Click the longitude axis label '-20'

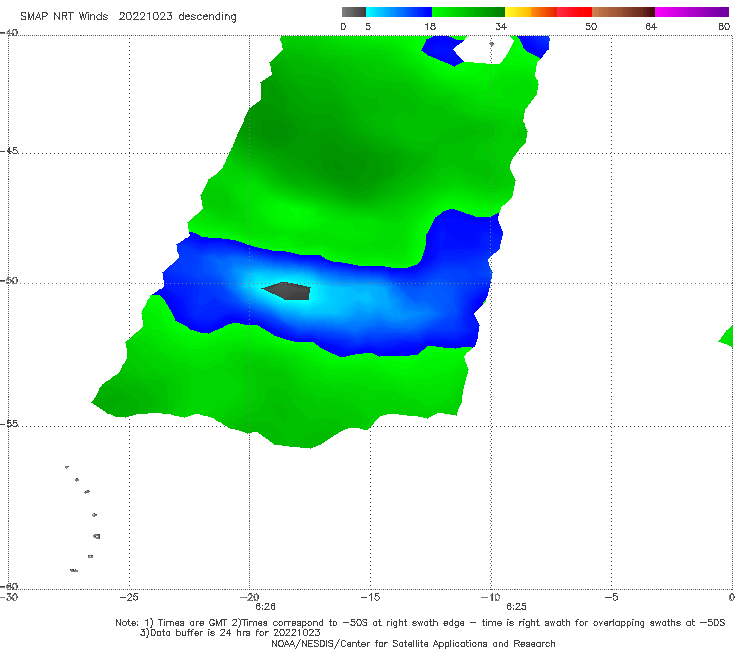coord(249,598)
